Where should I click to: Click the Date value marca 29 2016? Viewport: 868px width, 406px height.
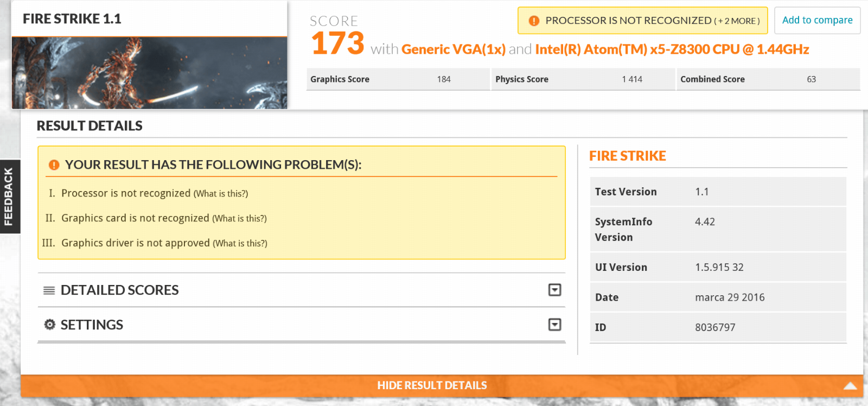(730, 297)
